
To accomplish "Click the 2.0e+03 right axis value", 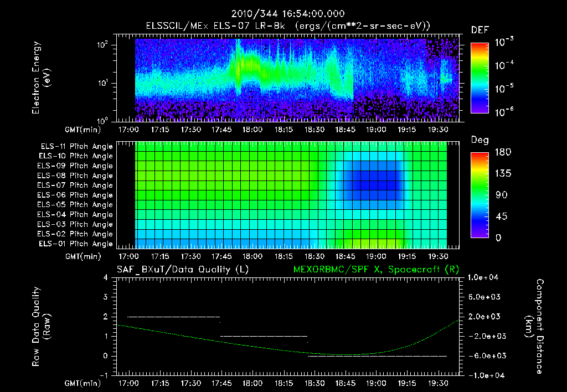I will 483,316.
